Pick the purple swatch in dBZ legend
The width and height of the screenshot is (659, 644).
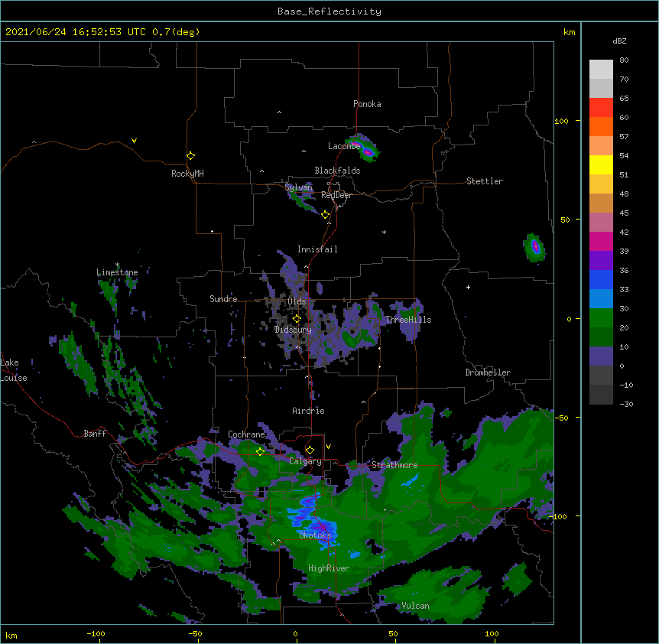coord(601,260)
